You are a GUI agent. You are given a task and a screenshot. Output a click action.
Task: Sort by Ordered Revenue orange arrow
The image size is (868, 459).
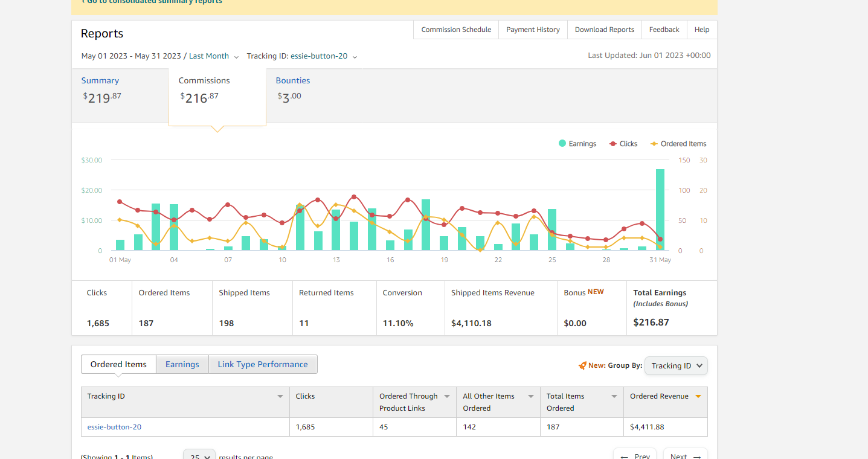tap(698, 397)
